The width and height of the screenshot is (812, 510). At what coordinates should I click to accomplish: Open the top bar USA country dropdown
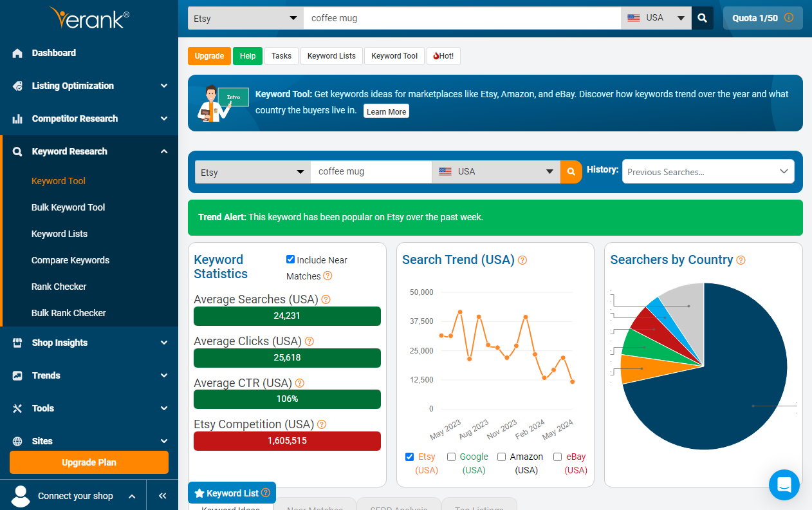[x=656, y=18]
